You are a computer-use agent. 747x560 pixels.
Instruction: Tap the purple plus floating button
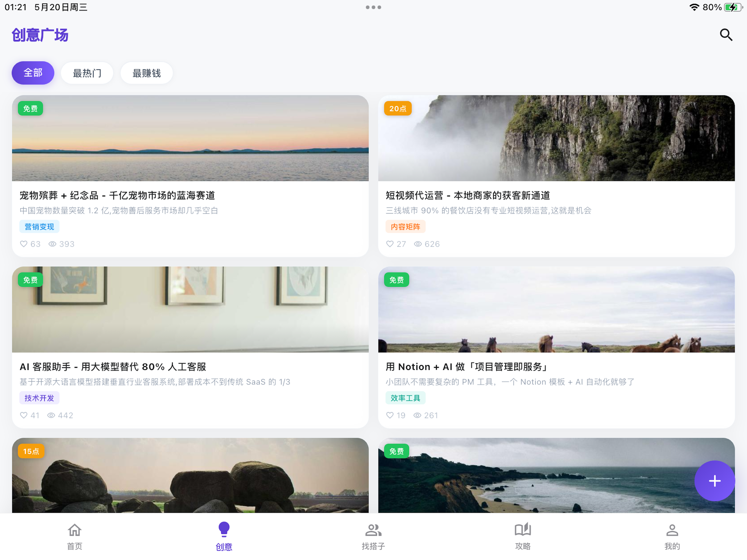(x=714, y=481)
